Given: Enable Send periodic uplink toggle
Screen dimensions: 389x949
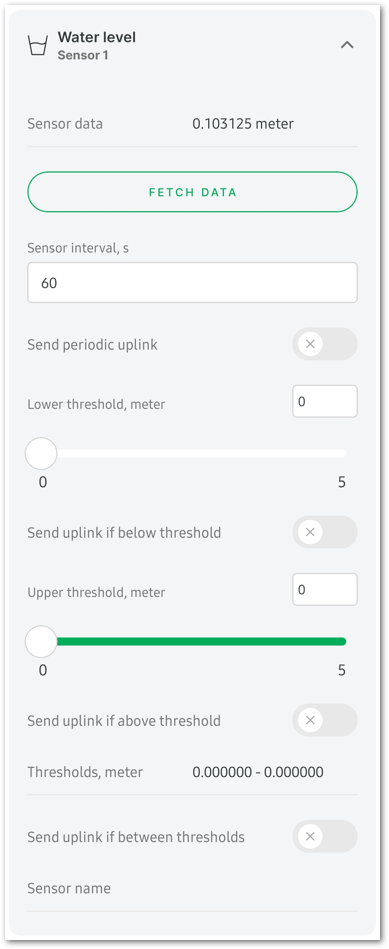Looking at the screenshot, I should [325, 344].
